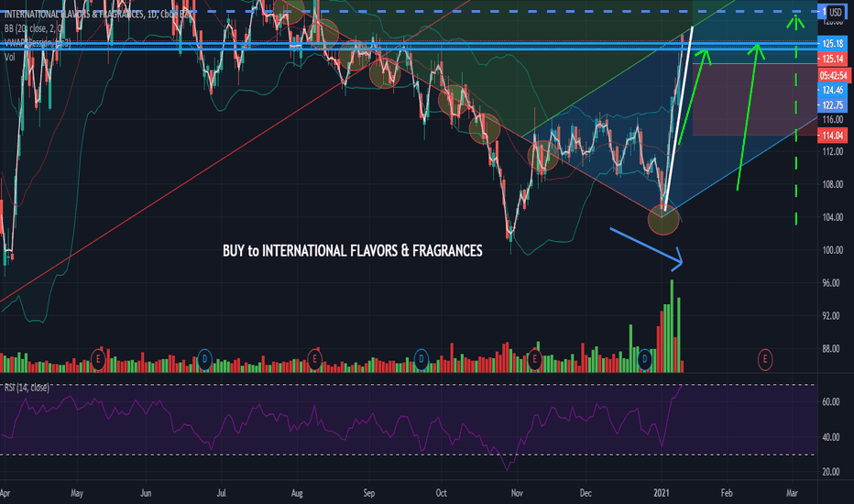Click the Dec label on time axis
The height and width of the screenshot is (504, 854).
(x=586, y=493)
